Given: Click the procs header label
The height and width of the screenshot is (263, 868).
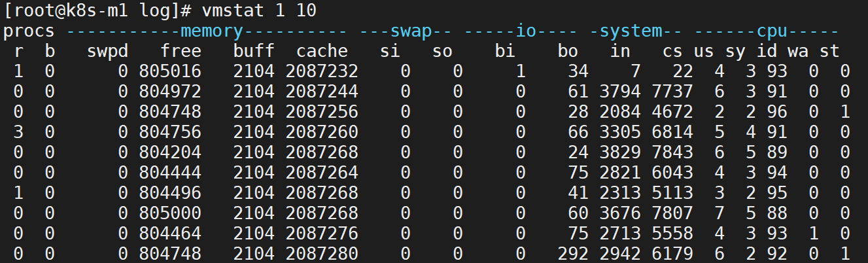Looking at the screenshot, I should 29,31.
